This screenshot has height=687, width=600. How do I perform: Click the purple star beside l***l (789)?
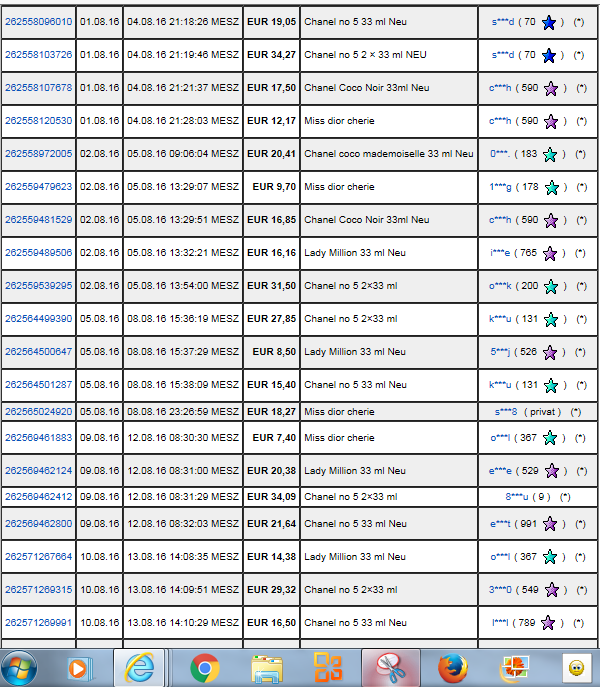click(x=548, y=623)
